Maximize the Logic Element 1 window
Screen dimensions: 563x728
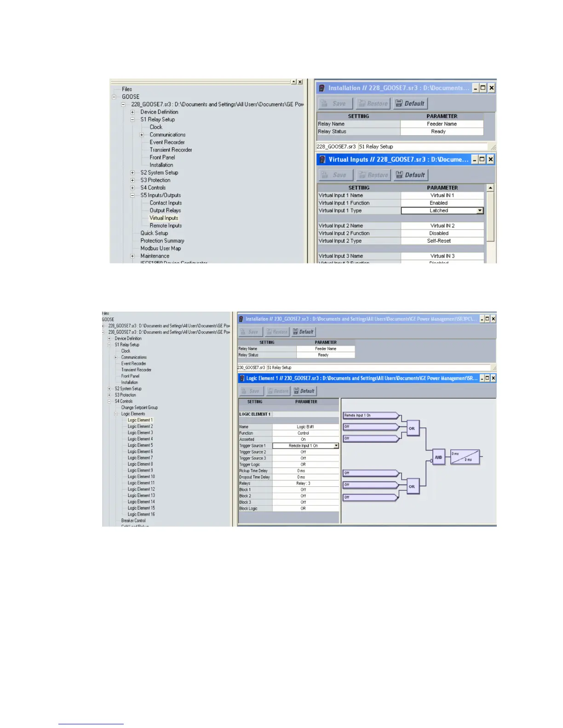coord(487,378)
